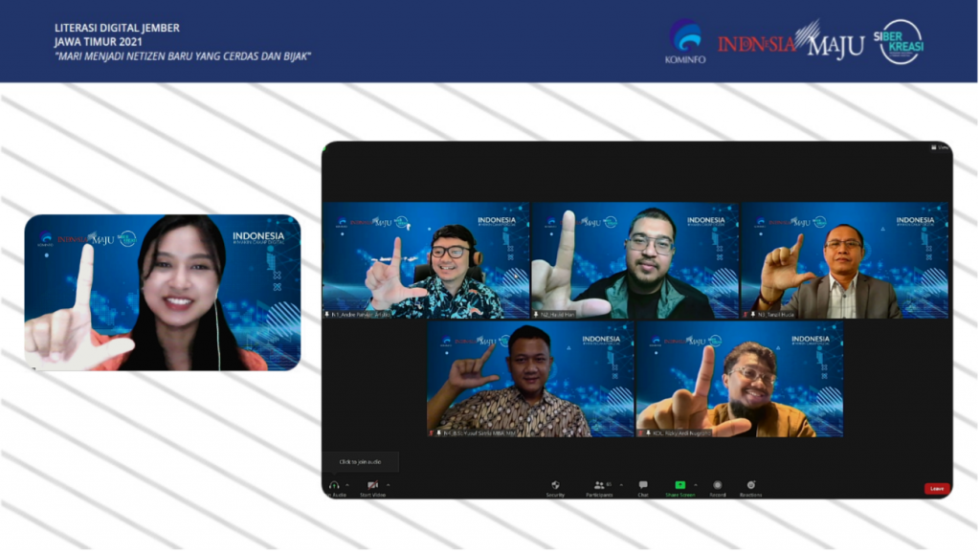Turn on camera with Start Video

pos(372,486)
